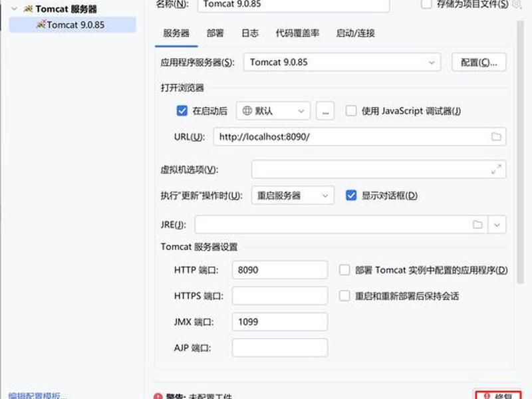Click the HTTP 端口 field
The height and width of the screenshot is (399, 532).
280,270
